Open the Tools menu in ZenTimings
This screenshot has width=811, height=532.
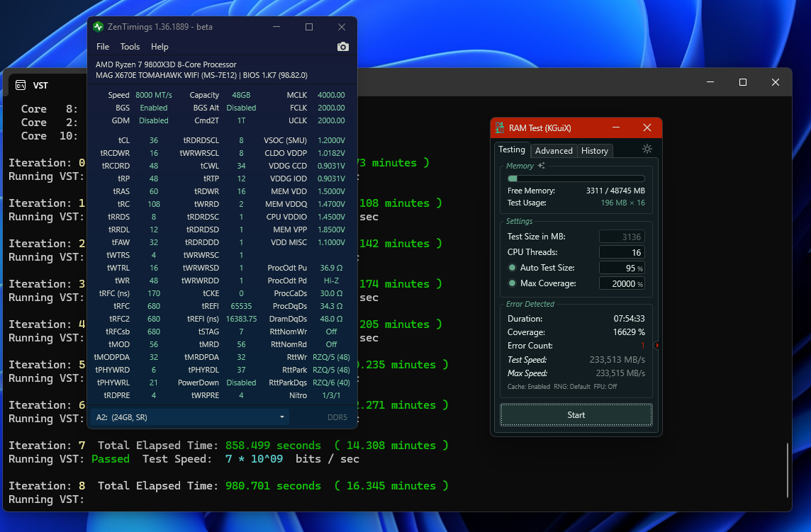[x=130, y=47]
